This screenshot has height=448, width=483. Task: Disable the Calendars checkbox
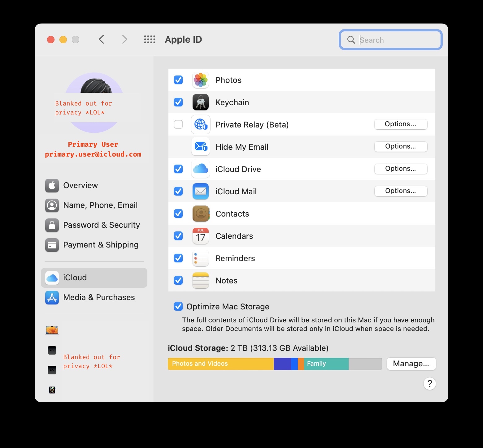[x=178, y=236]
